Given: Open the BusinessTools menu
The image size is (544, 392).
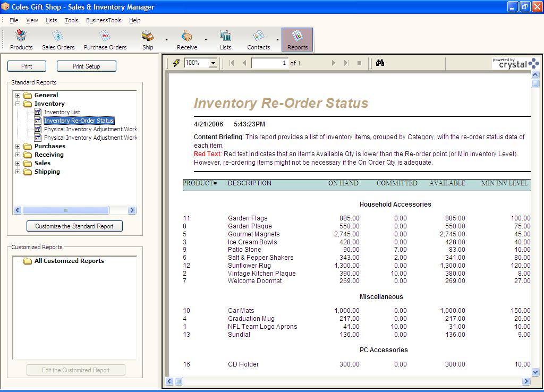Looking at the screenshot, I should [104, 20].
